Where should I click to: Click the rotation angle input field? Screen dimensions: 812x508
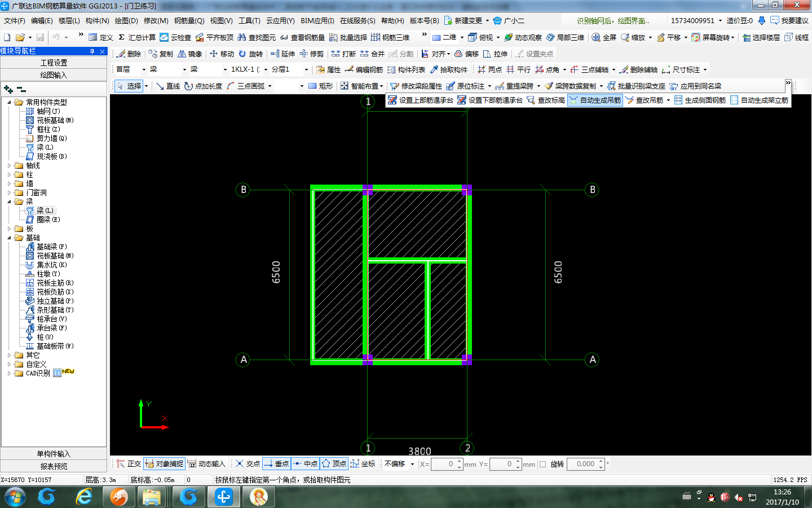(x=585, y=464)
